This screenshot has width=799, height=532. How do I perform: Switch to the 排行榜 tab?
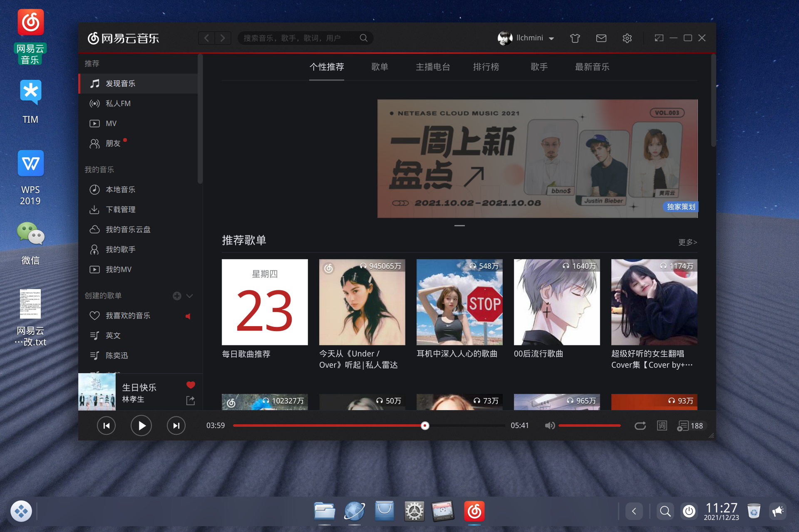click(x=486, y=67)
